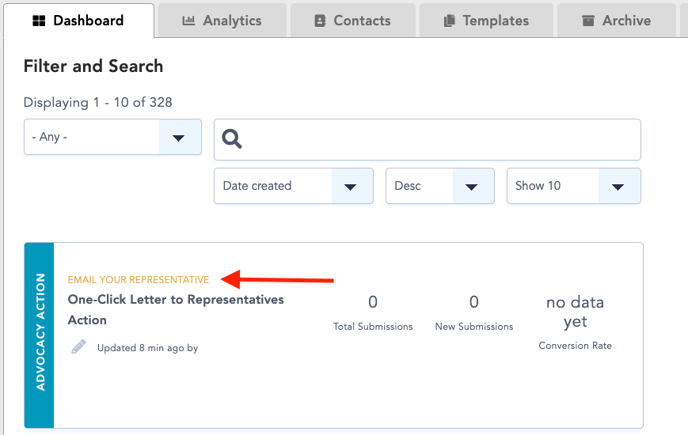
Task: Go to the Contacts tab
Action: point(353,21)
